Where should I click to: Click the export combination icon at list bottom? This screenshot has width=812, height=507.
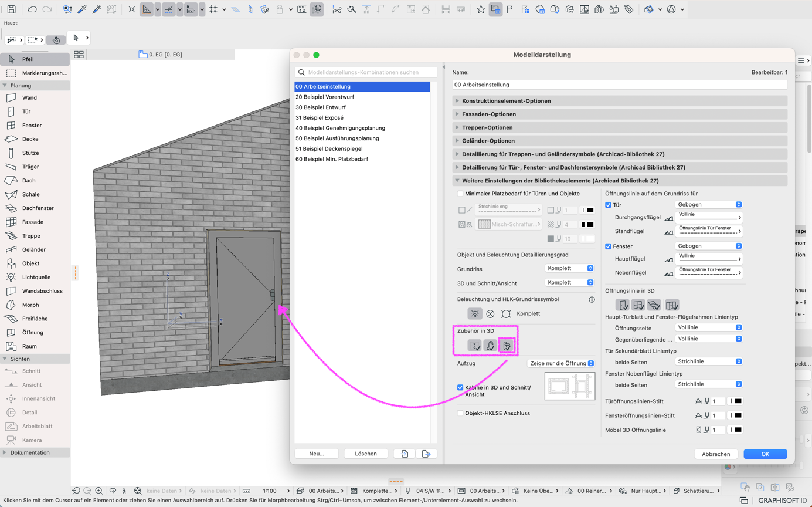pyautogui.click(x=426, y=454)
